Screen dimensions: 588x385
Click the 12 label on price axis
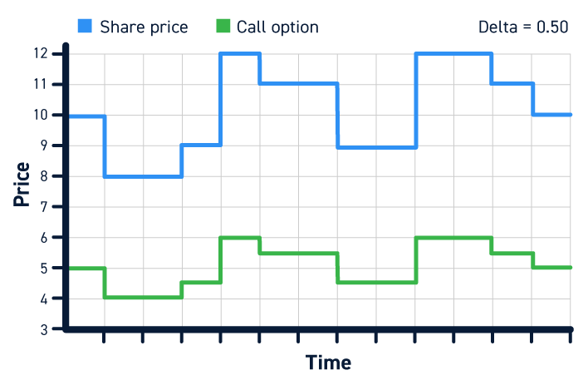[41, 53]
